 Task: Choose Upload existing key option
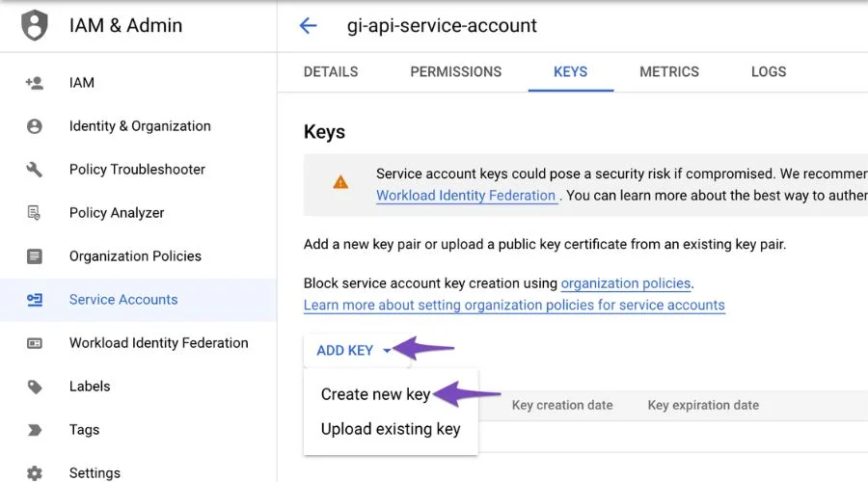[391, 429]
